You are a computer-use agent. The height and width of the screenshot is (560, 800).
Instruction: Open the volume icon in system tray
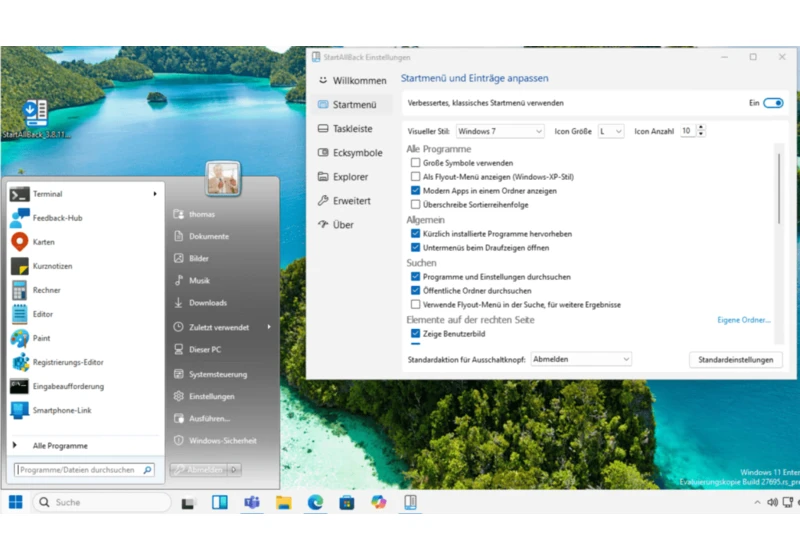click(x=772, y=502)
